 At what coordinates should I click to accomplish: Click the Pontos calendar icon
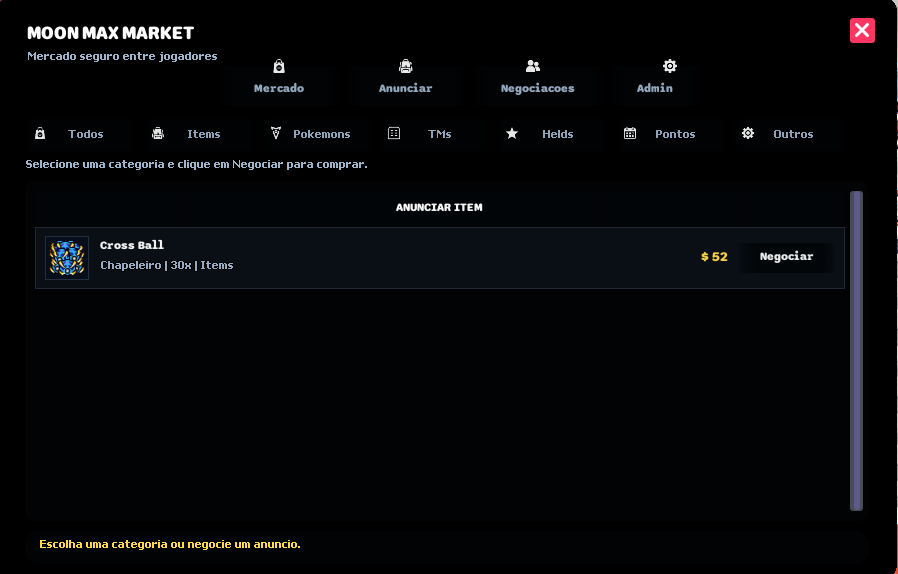coord(630,133)
